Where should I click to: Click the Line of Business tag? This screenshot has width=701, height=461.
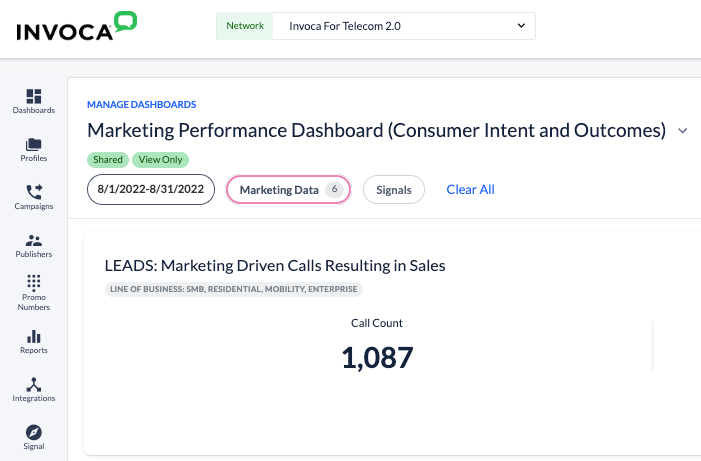click(x=233, y=289)
